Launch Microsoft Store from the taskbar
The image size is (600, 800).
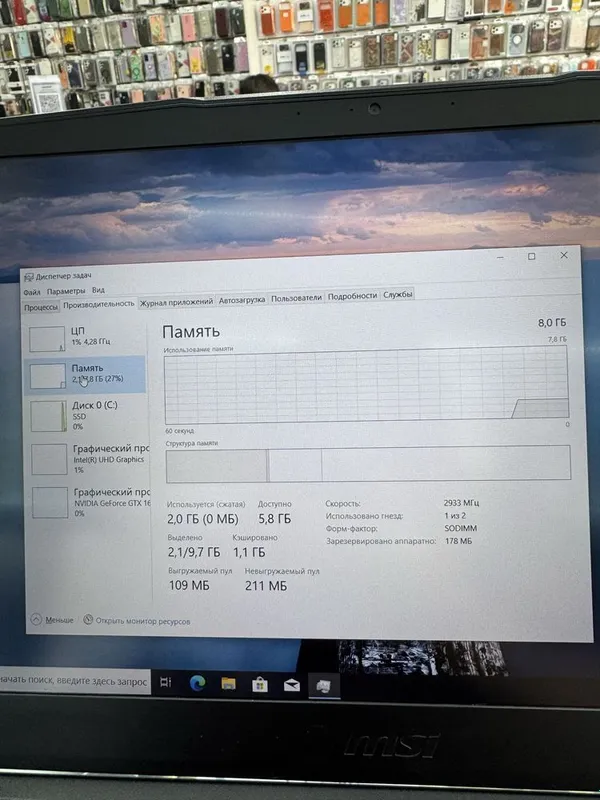(x=260, y=685)
